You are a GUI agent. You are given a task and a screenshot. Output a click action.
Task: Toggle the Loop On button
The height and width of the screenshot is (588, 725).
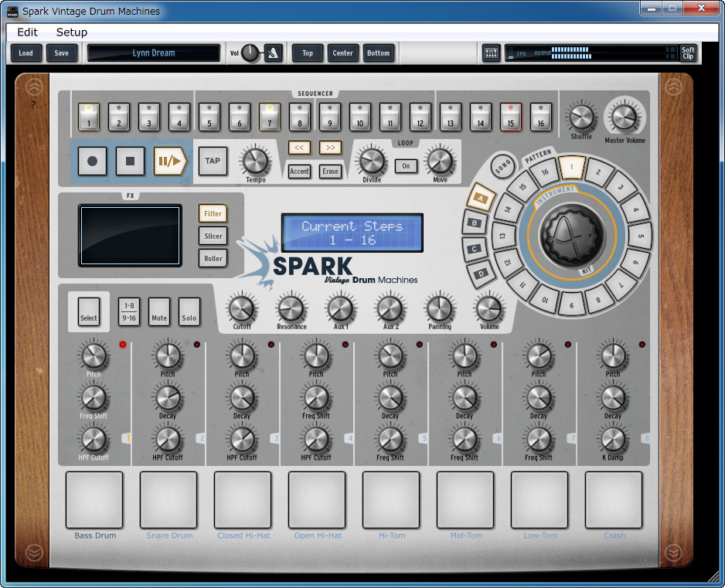point(406,165)
